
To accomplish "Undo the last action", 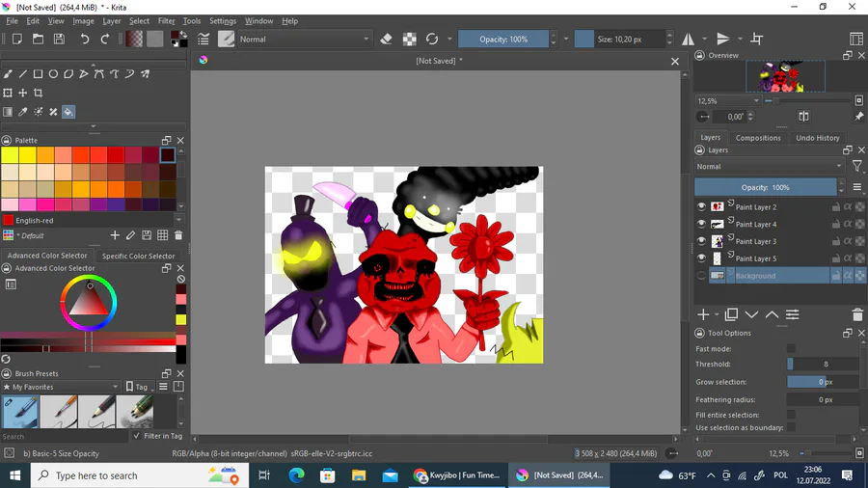I will tap(84, 40).
